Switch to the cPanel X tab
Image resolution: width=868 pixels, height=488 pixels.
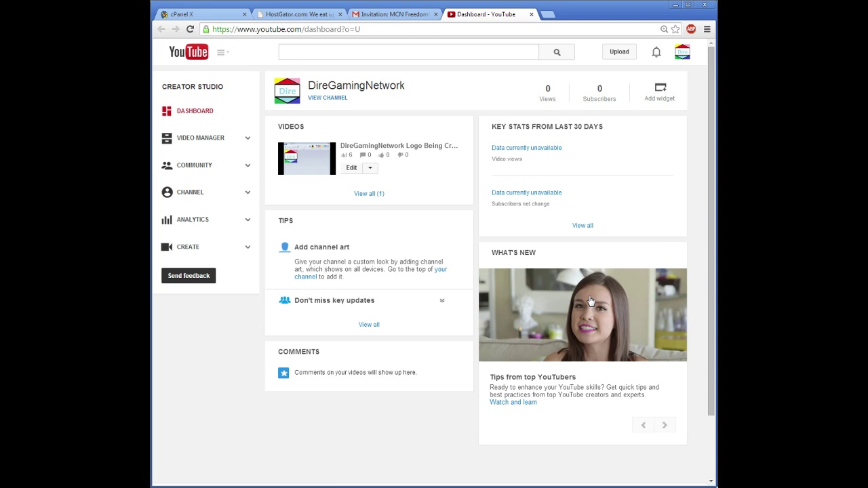197,14
